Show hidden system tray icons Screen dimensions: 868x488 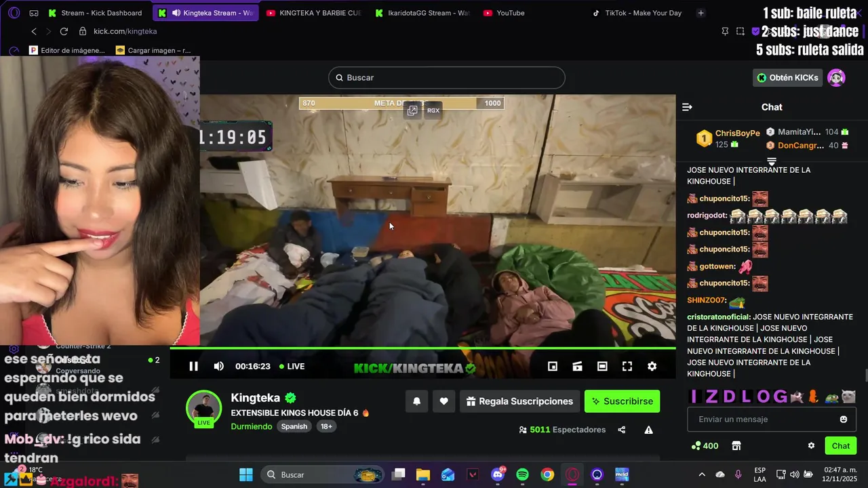702,474
